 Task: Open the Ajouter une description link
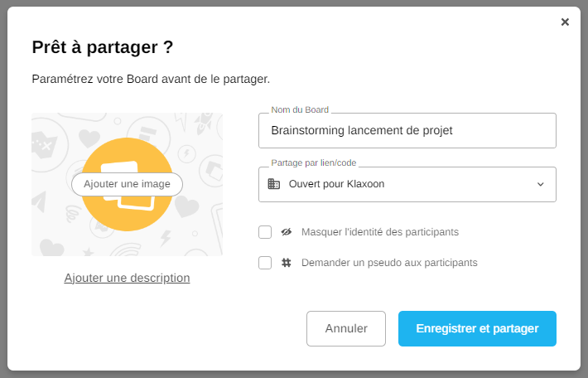(x=127, y=278)
